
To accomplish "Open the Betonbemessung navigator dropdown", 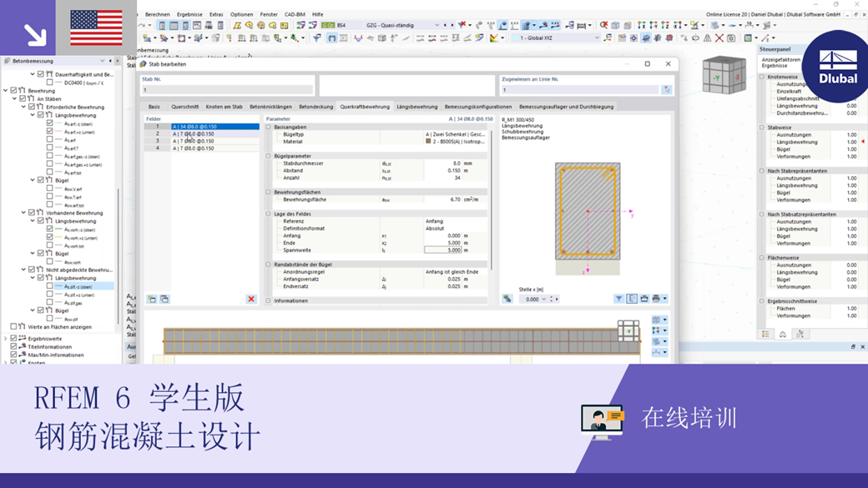I will (x=102, y=61).
